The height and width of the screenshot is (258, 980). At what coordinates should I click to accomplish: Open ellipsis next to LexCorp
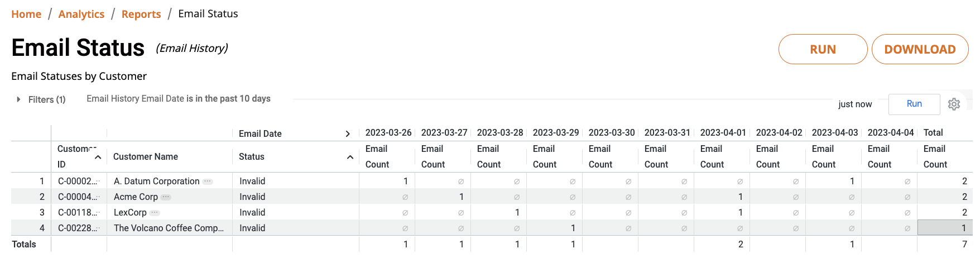(155, 213)
